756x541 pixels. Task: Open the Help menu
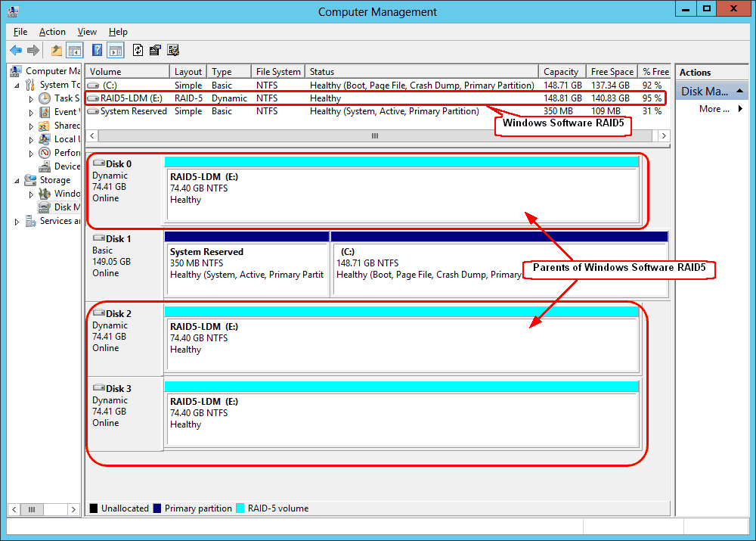click(118, 31)
